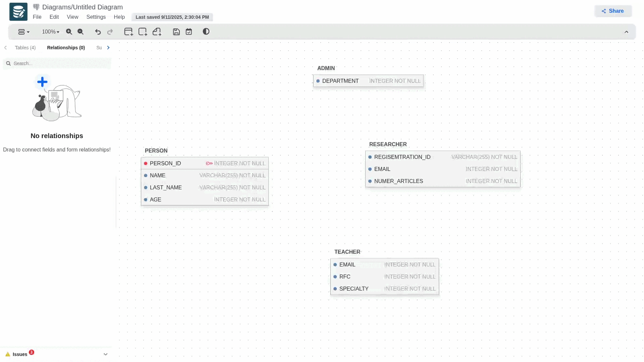This screenshot has width=644, height=362.
Task: Open the layout view dropdown
Action: tap(23, 32)
